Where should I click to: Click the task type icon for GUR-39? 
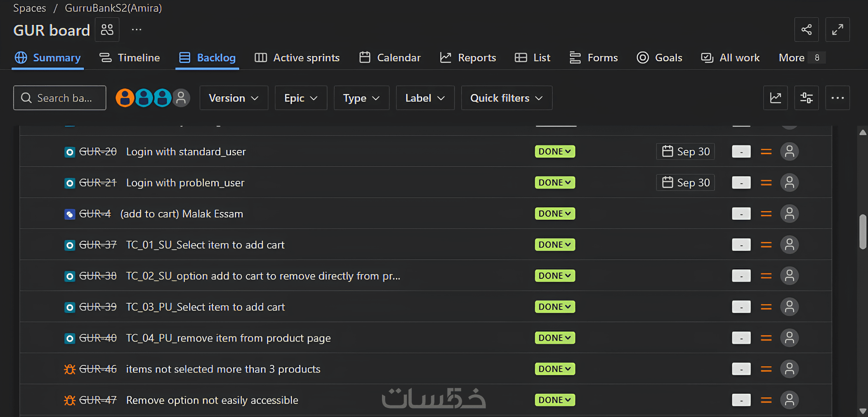[x=69, y=307]
